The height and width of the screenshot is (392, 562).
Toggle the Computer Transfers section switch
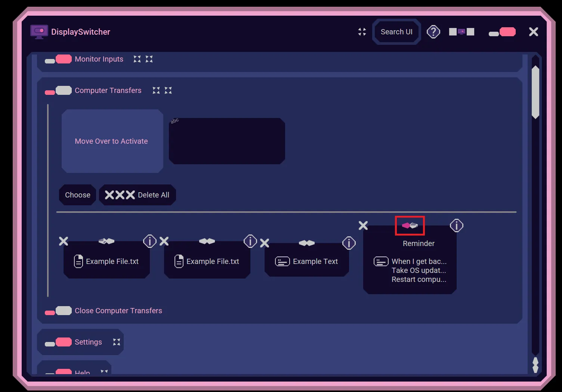tap(58, 91)
